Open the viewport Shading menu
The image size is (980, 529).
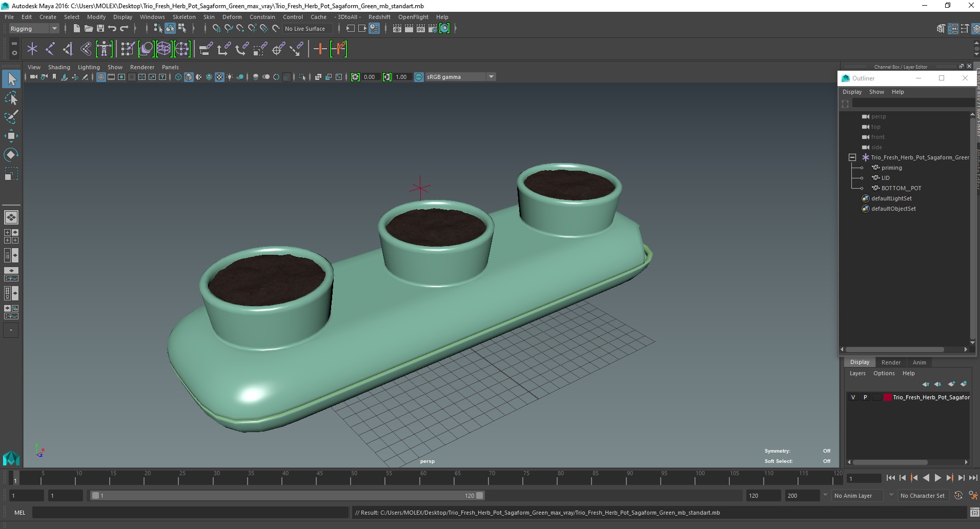59,67
